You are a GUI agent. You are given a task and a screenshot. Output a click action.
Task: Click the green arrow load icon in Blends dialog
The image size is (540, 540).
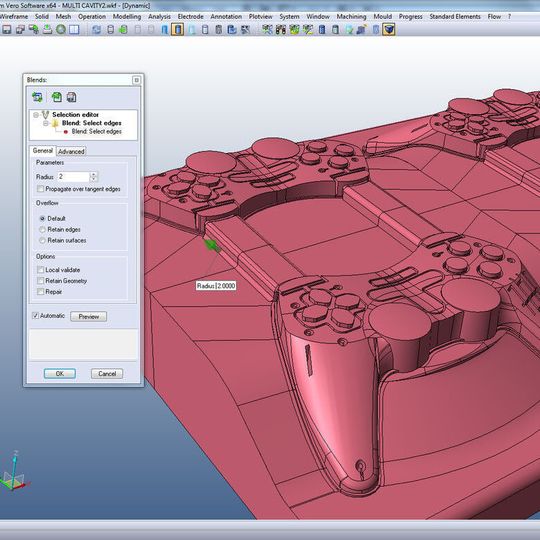[x=57, y=97]
